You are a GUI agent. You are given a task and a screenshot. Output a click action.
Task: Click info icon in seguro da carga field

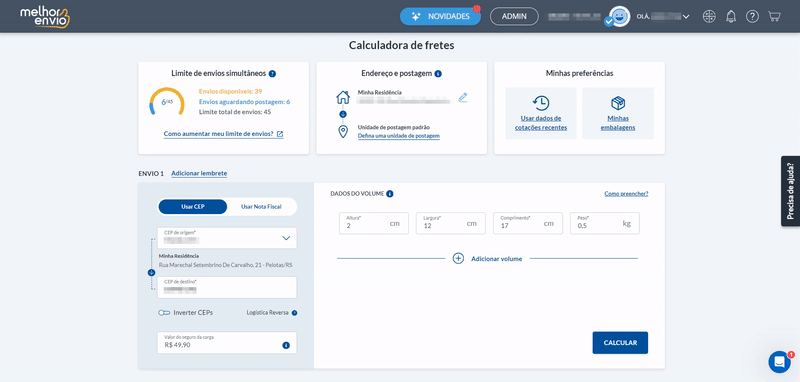pos(286,345)
